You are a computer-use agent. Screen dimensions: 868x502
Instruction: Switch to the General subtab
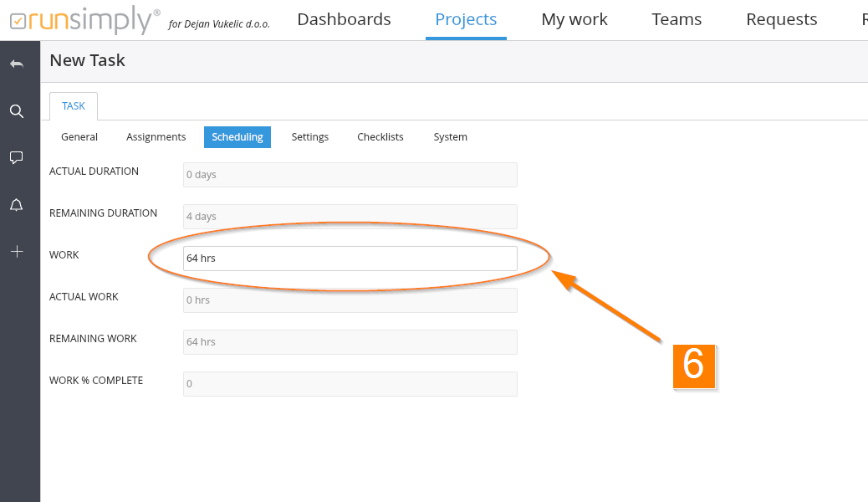click(79, 137)
